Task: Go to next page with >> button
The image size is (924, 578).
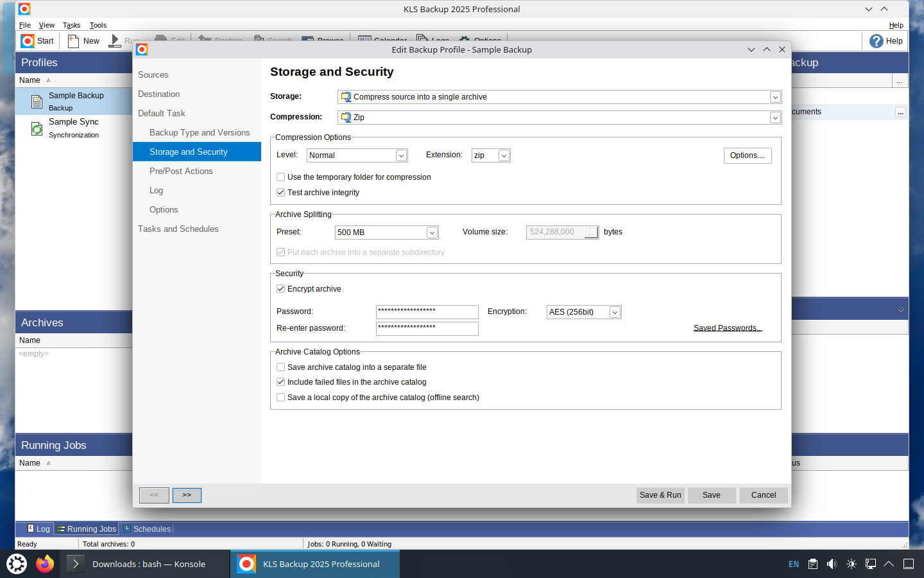Action: click(x=187, y=495)
